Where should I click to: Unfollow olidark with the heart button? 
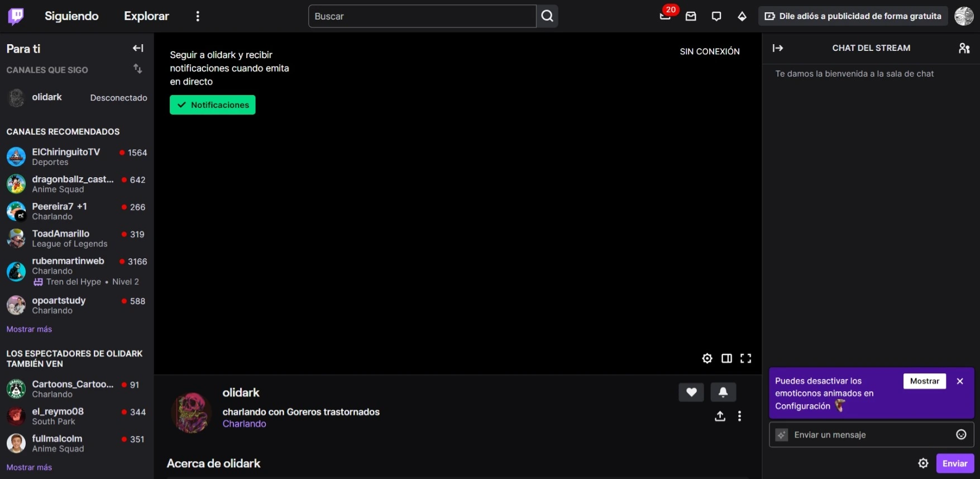pyautogui.click(x=691, y=392)
